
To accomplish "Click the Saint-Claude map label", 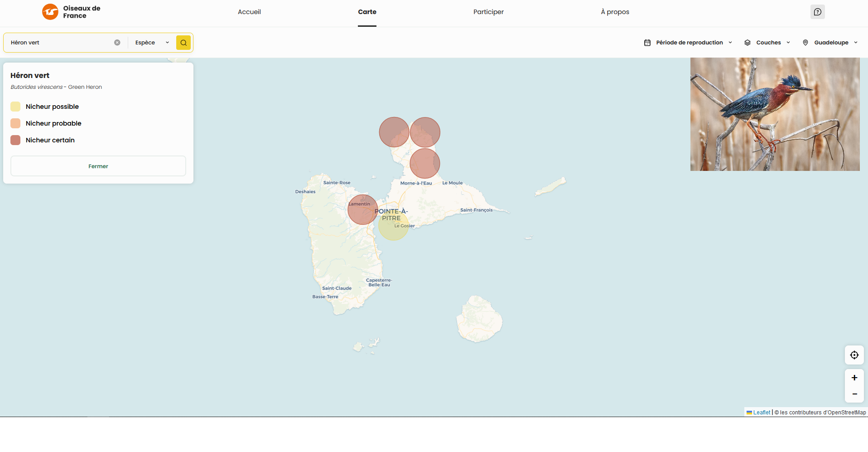I will (337, 288).
